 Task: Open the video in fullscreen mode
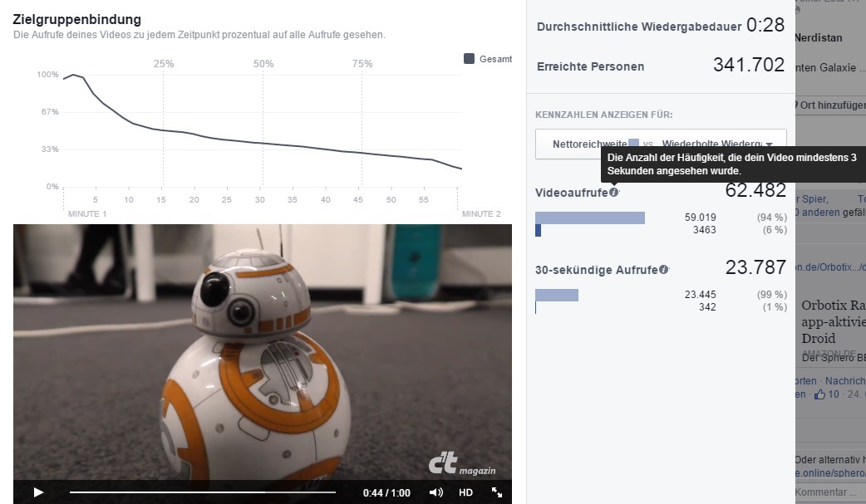(496, 492)
